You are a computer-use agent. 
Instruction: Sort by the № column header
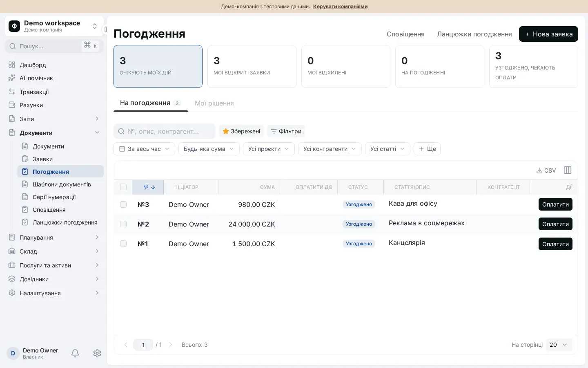[148, 187]
